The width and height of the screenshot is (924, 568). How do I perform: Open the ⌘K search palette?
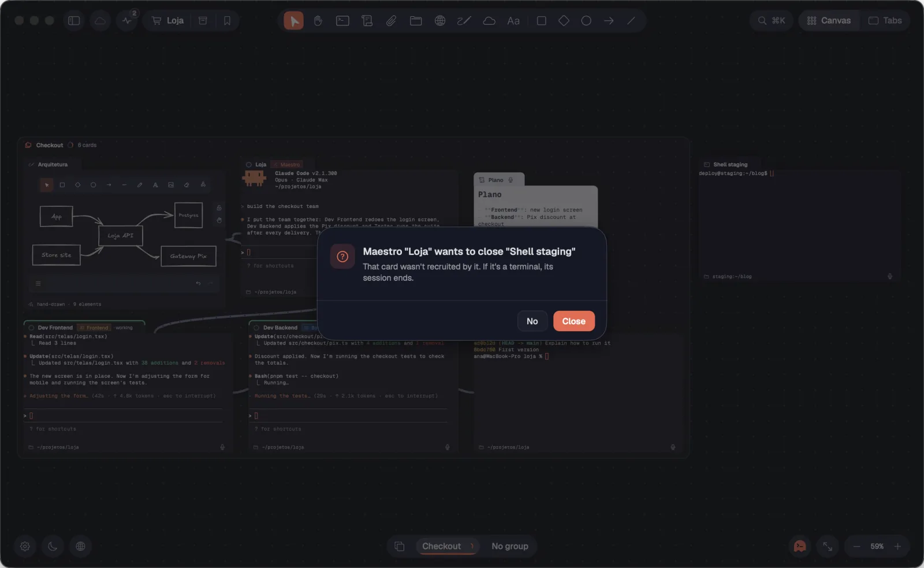pyautogui.click(x=772, y=21)
